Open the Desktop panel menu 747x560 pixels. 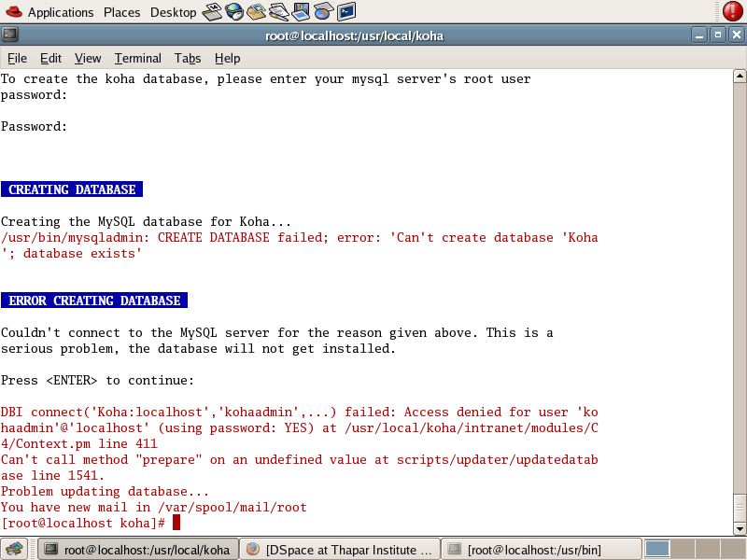pyautogui.click(x=173, y=12)
